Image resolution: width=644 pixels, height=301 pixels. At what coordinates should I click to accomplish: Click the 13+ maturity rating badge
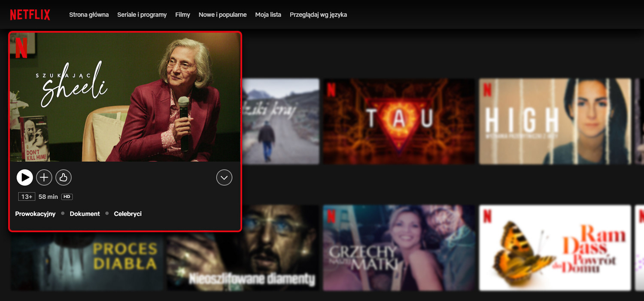(x=27, y=197)
